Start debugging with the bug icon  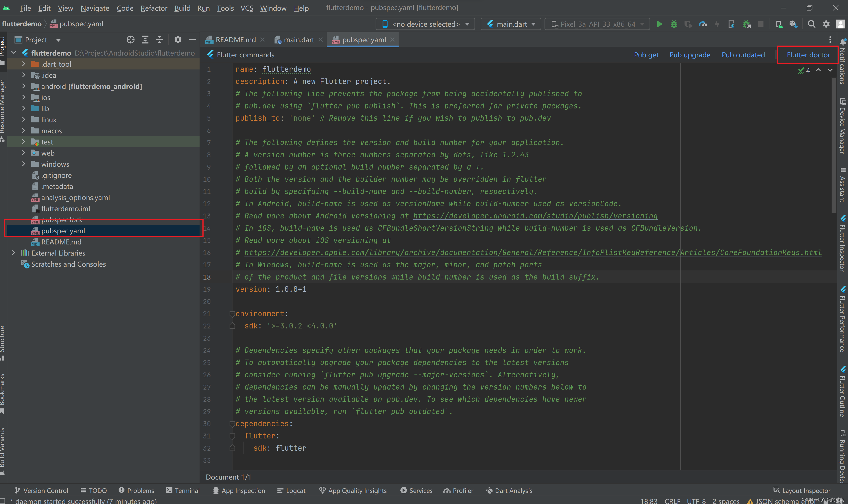coord(674,24)
